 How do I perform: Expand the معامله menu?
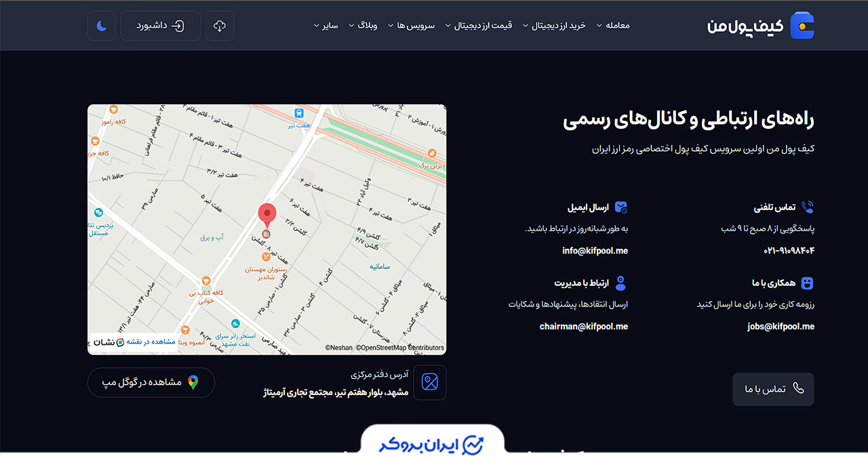pos(613,26)
